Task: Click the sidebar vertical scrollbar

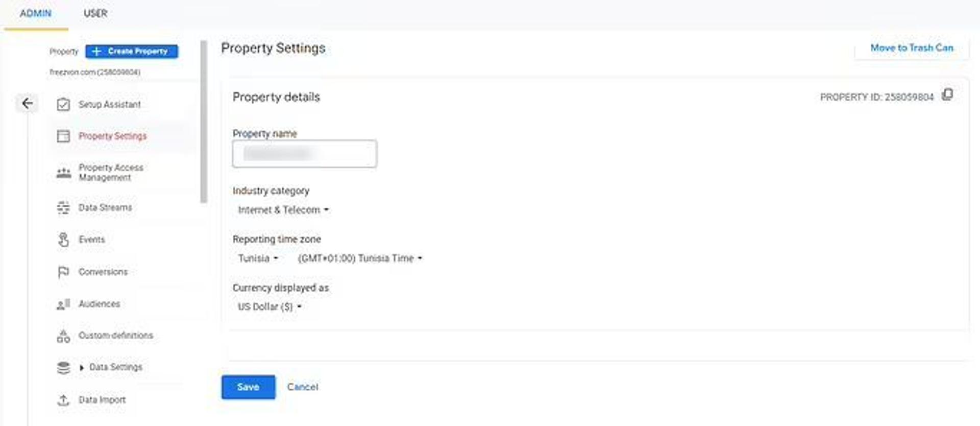Action: click(x=204, y=122)
